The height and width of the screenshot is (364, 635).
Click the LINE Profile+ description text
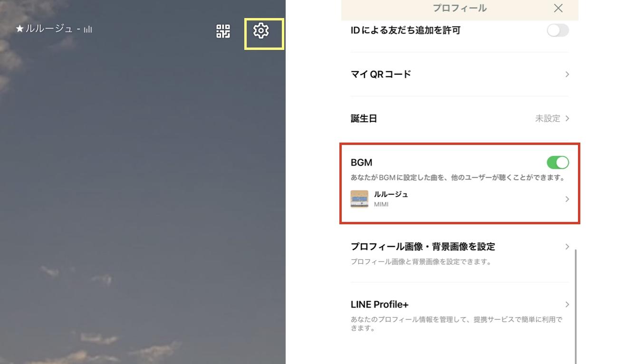click(456, 324)
